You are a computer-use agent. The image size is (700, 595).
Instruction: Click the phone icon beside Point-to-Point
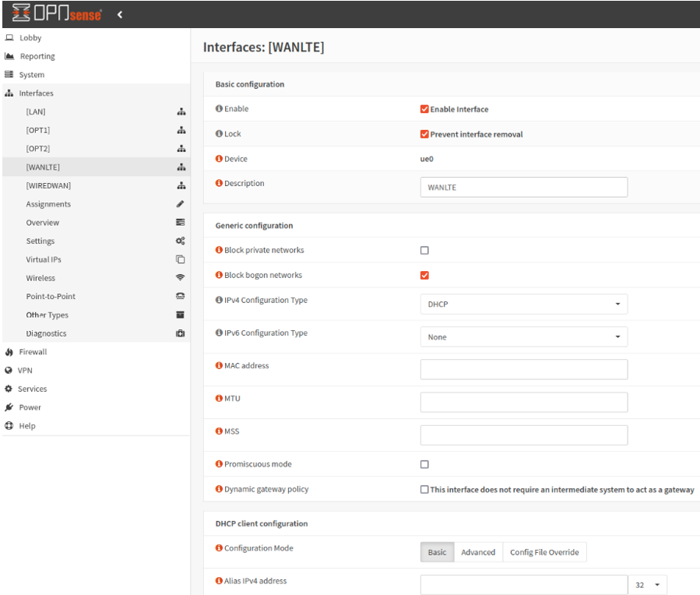click(x=181, y=297)
